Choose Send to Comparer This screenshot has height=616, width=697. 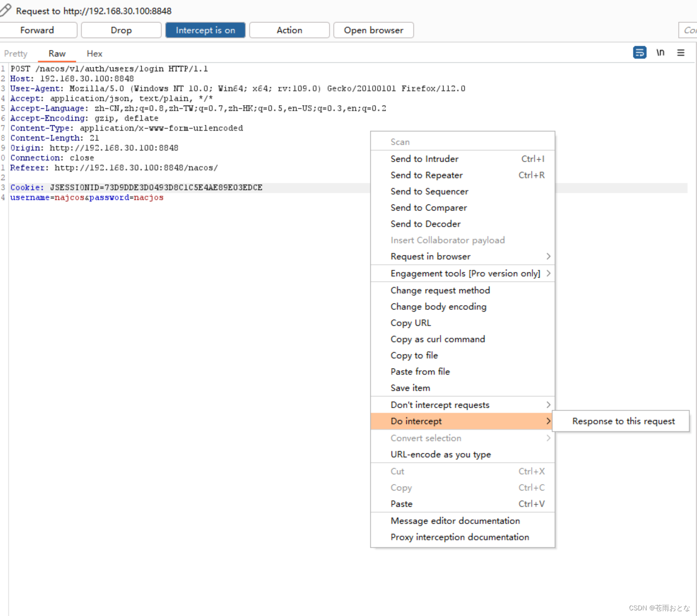tap(463, 207)
